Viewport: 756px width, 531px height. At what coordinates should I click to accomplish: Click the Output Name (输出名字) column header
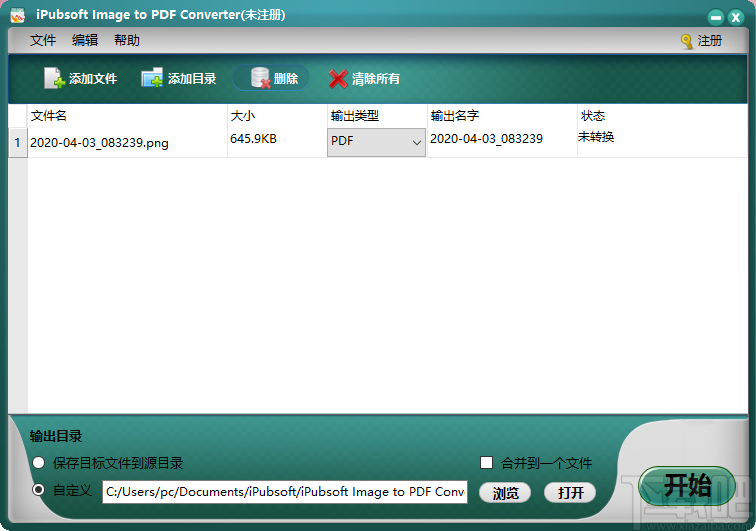pyautogui.click(x=502, y=116)
